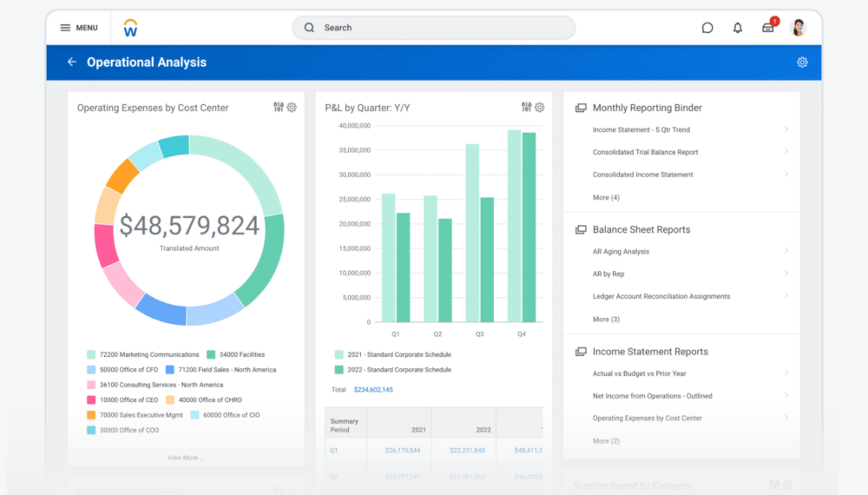Go back using the Operational Analysis arrow
Screen dimensions: 868x495
(72, 63)
